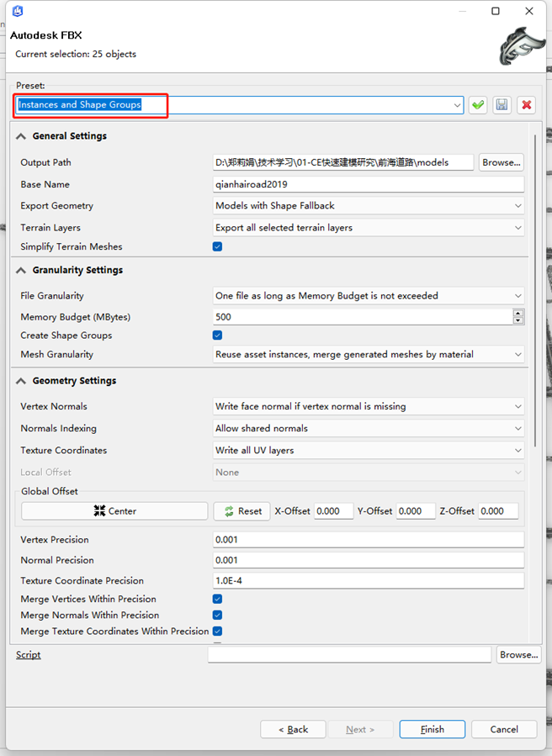Toggle Simplify Terrain Meshes checkbox
This screenshot has width=552, height=756.
(218, 247)
